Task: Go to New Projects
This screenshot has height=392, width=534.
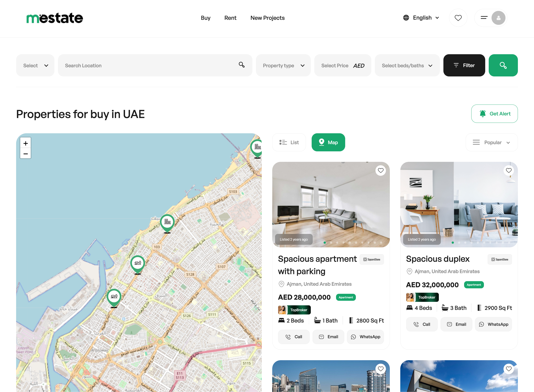Action: (267, 18)
